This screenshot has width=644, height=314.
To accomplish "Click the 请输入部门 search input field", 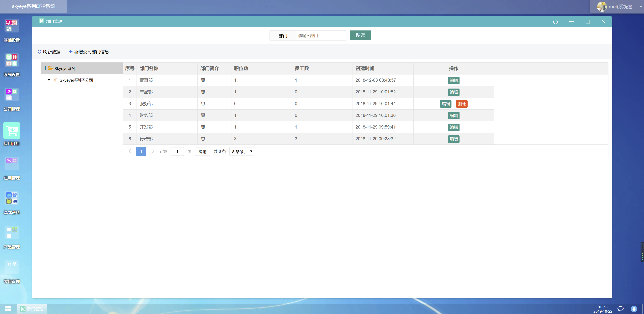I will pos(321,35).
